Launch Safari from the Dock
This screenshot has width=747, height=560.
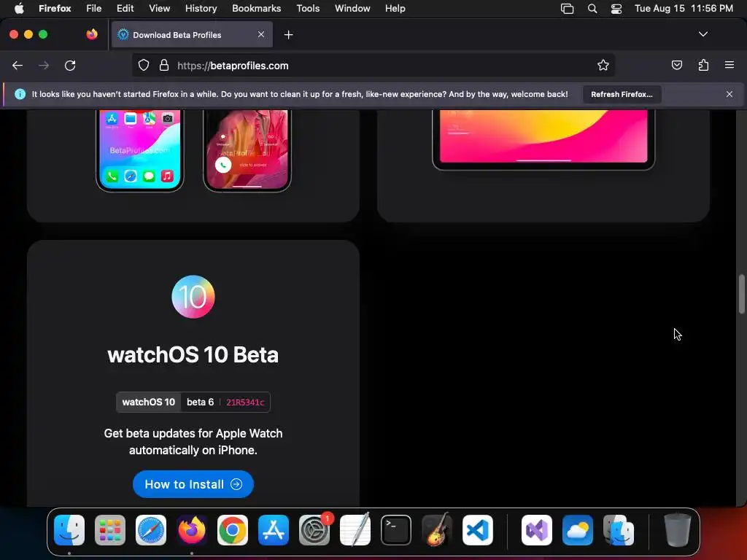[151, 530]
